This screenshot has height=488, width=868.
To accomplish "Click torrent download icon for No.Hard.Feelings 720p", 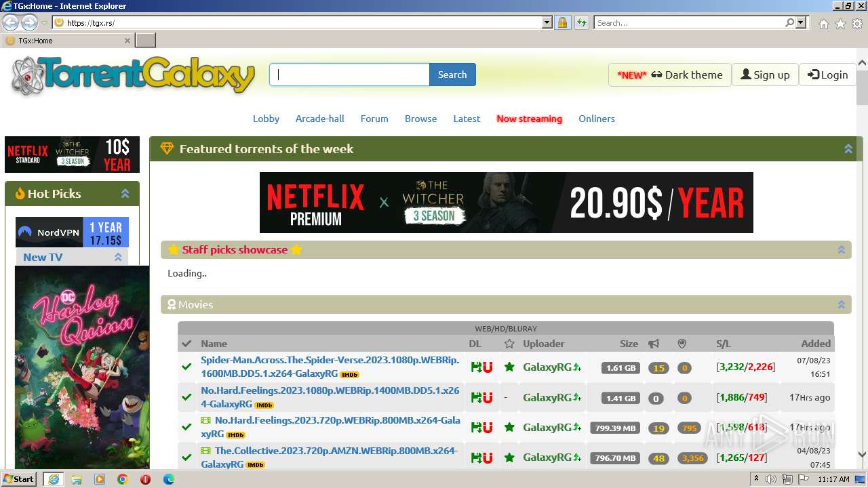I will [475, 427].
